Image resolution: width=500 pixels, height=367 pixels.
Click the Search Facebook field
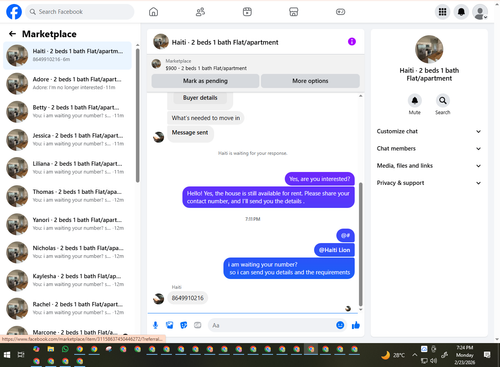tap(80, 12)
